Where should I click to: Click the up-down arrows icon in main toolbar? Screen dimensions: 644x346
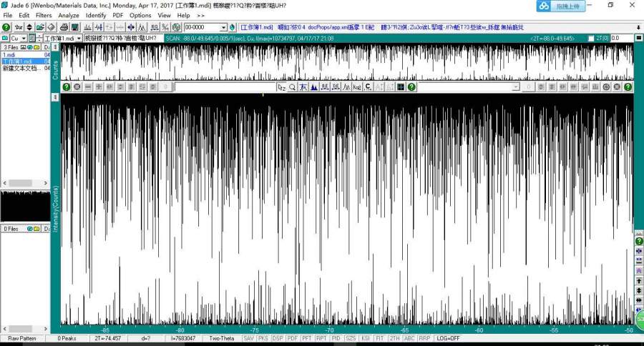(29, 27)
